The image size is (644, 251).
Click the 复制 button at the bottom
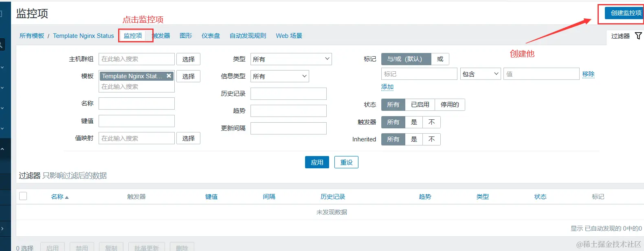pos(111,247)
